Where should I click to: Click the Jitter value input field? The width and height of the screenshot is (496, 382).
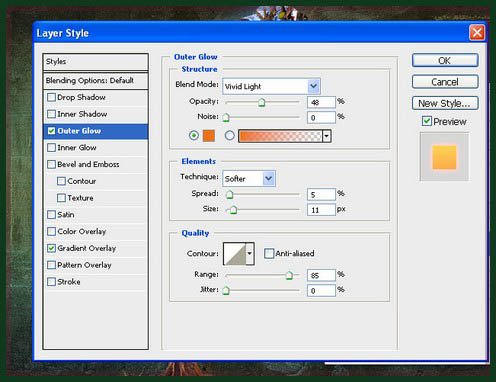pos(321,290)
